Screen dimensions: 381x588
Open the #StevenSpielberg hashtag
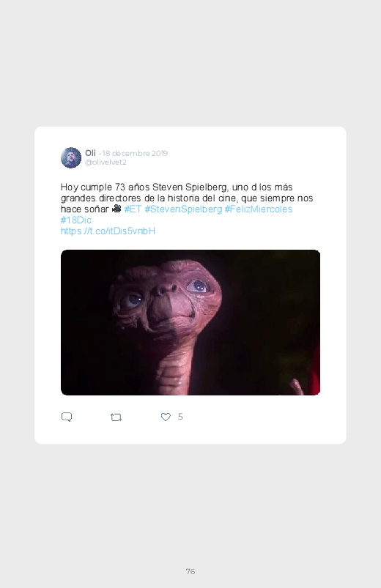183,209
